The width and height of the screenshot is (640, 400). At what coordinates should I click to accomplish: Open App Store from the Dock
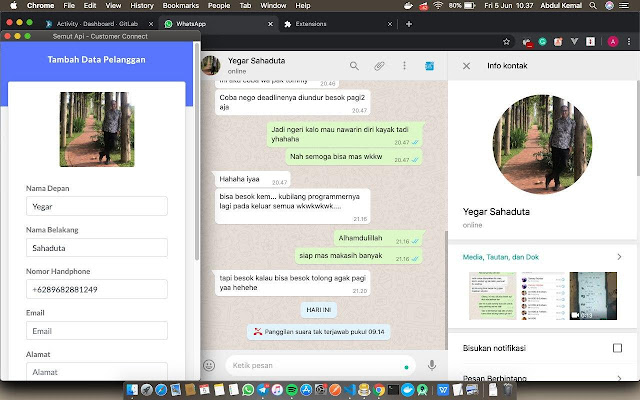(306, 390)
